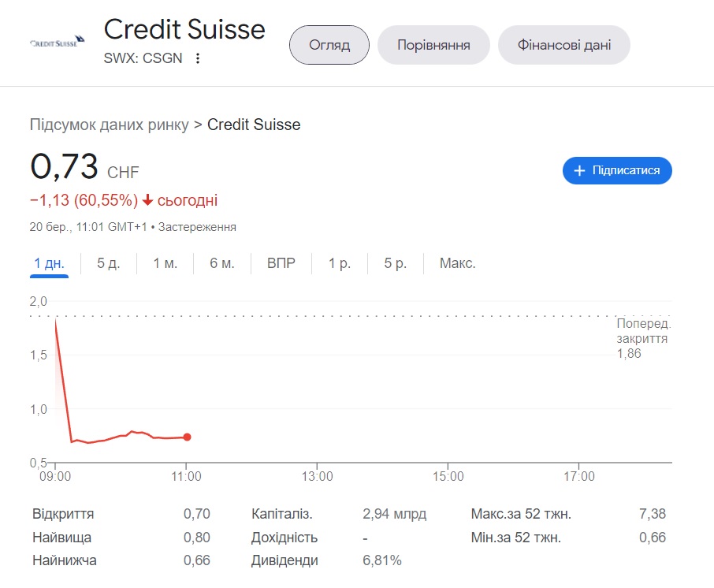This screenshot has height=588, width=714.
Task: Select the Макс. chart range
Action: (x=458, y=263)
